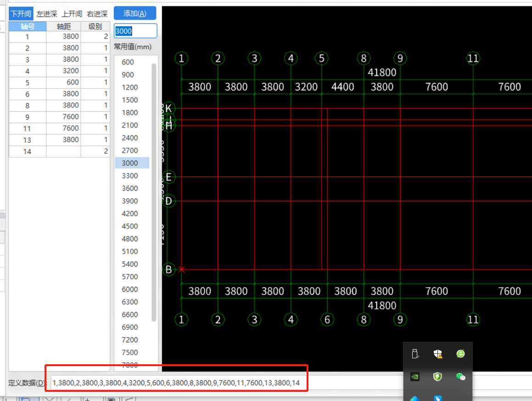Select common value 1500 in the list

click(x=130, y=100)
